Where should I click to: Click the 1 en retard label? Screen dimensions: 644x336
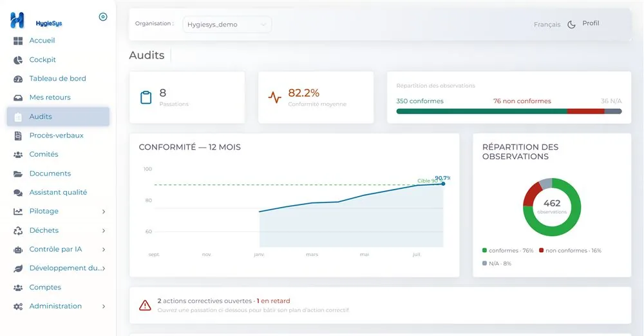click(274, 301)
